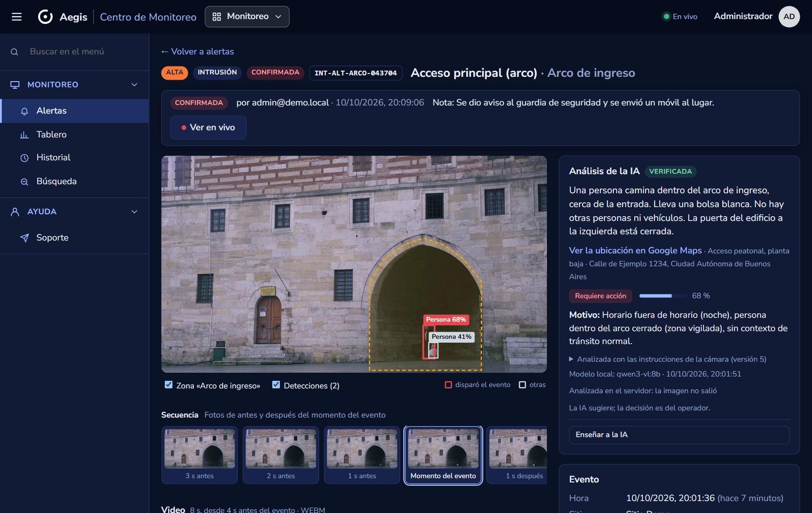The image size is (812, 513).
Task: Open the Monitoreo dropdown in top bar
Action: [x=247, y=17]
